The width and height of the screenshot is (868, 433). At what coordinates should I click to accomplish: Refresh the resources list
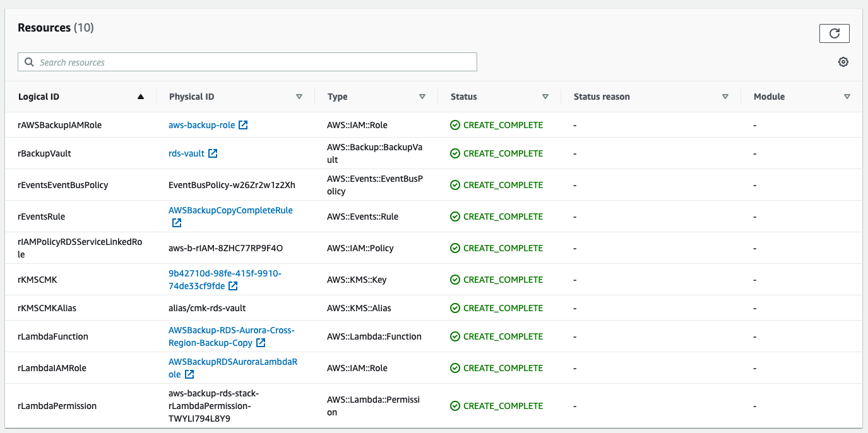point(834,33)
